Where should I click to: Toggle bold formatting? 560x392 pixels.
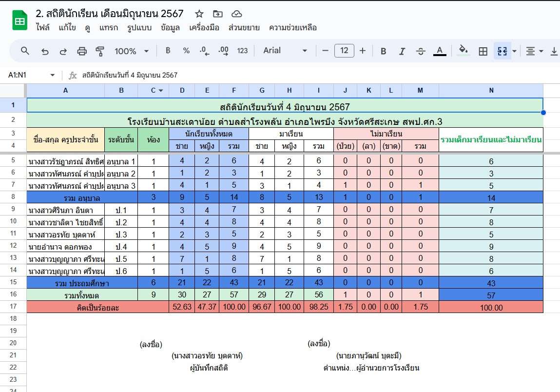[x=383, y=51]
